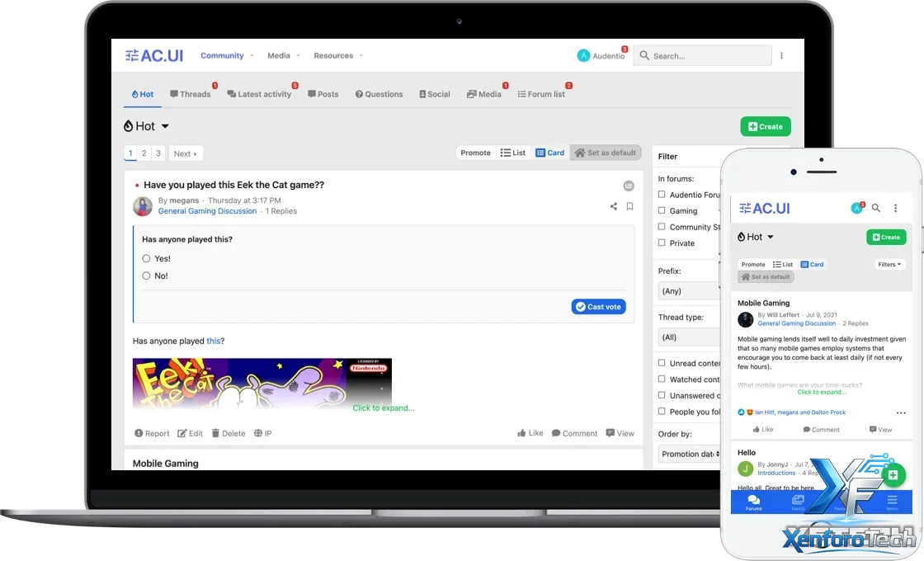Enable the Private forum filter checkbox
This screenshot has height=561, width=924.
point(662,243)
